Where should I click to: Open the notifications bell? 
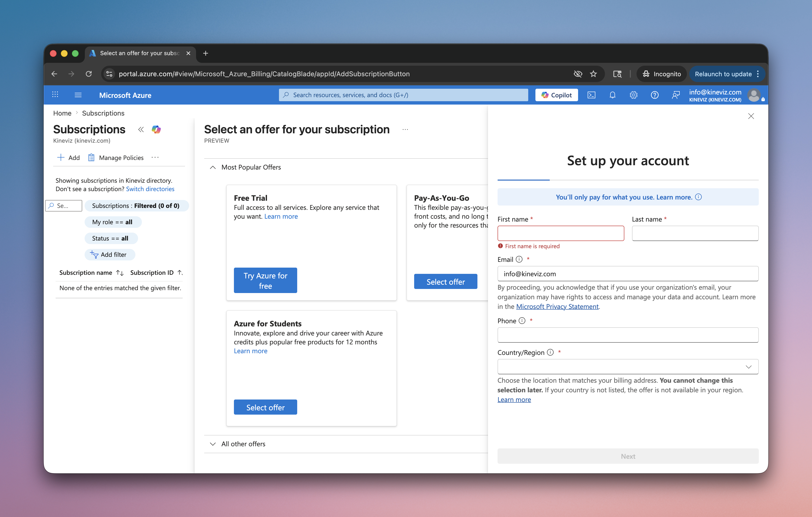click(612, 95)
